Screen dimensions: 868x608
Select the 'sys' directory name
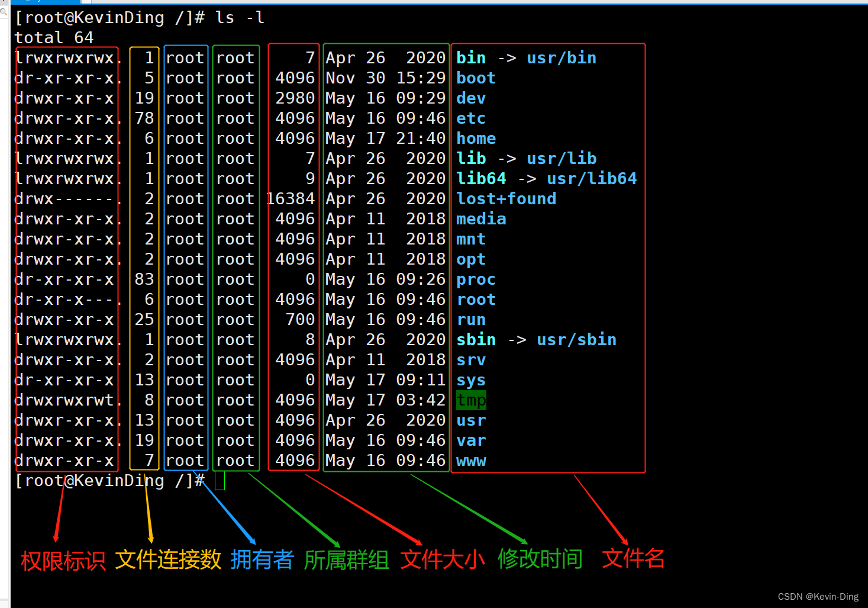tap(471, 380)
